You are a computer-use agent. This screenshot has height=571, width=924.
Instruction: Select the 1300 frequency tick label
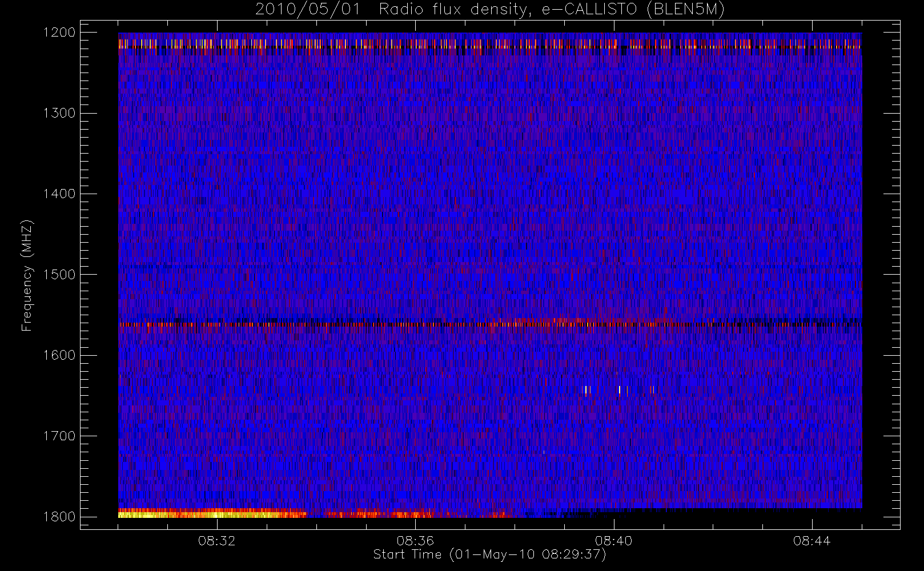[x=59, y=113]
